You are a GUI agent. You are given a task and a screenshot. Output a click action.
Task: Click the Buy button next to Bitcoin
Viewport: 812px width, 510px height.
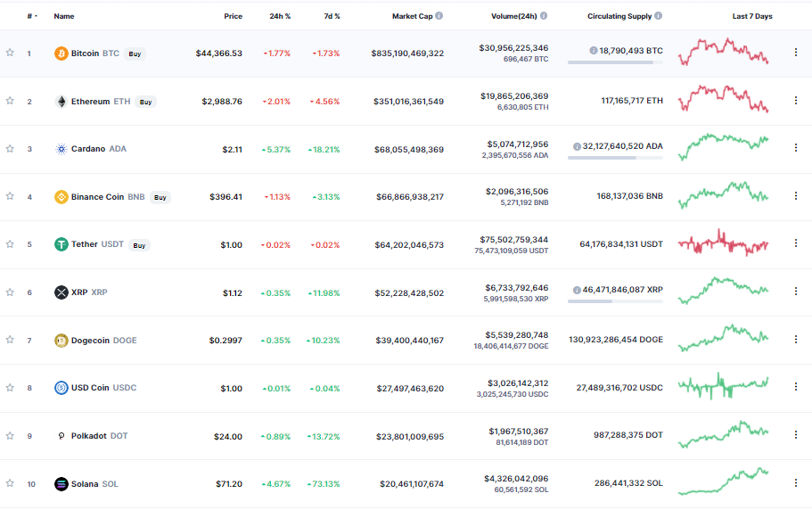pyautogui.click(x=135, y=53)
